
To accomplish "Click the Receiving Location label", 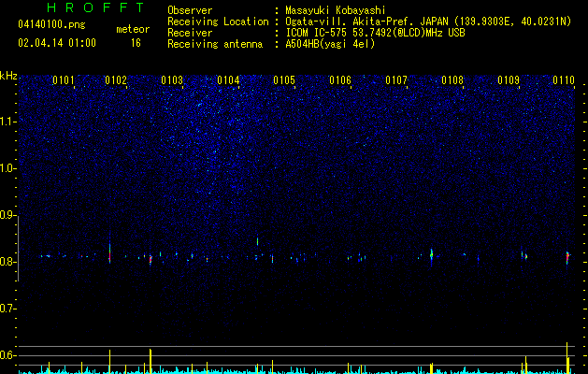I will click(x=218, y=22).
